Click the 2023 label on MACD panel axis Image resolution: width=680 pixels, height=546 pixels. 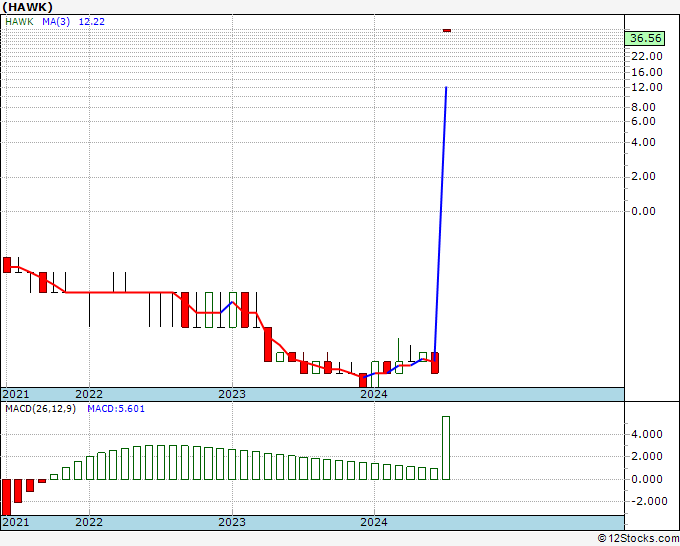point(232,522)
